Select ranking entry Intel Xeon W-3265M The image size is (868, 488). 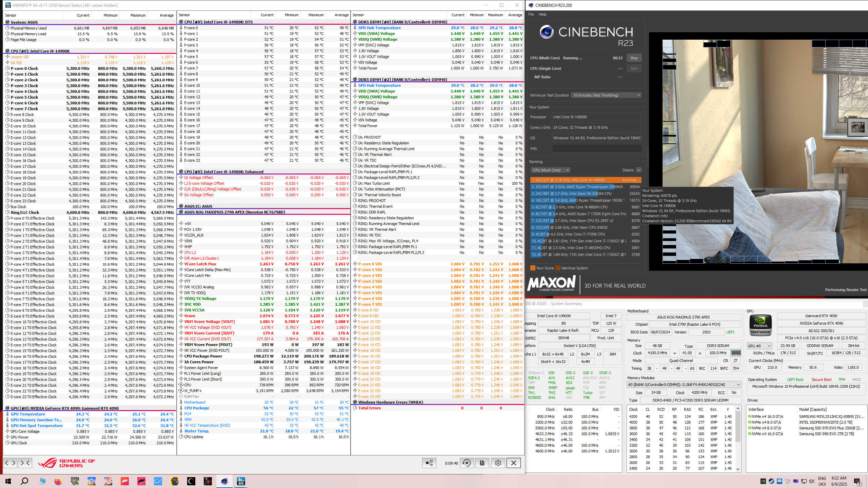pyautogui.click(x=585, y=194)
